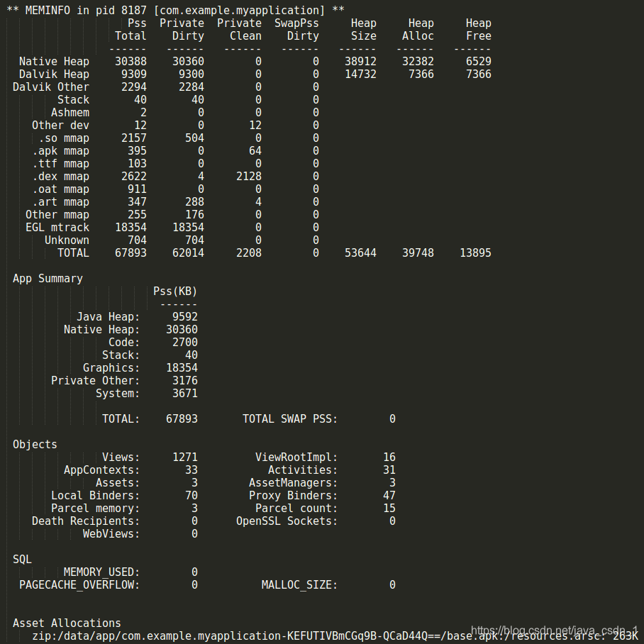Click .apk mmap Private Clean value 64
Screen dimensions: 644x644
coord(255,151)
